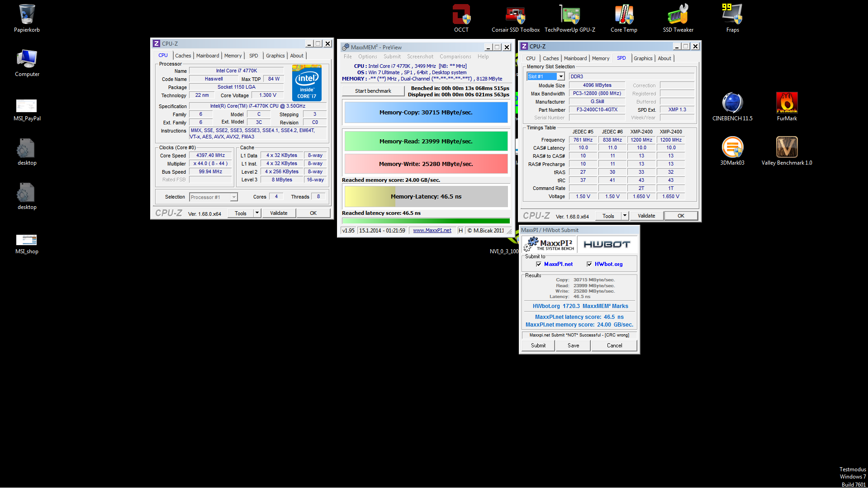Open About tab in left CPU-Z
The height and width of the screenshot is (488, 868).
coord(297,56)
